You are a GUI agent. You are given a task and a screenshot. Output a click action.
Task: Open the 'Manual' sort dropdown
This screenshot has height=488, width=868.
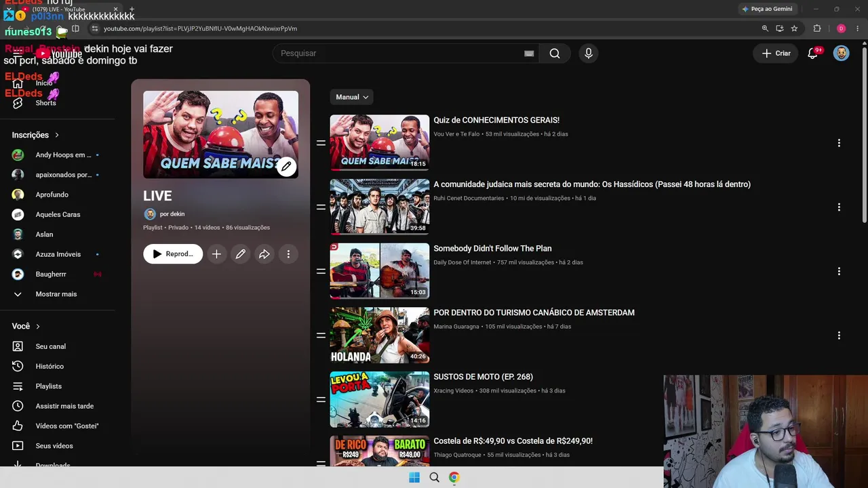tap(352, 97)
